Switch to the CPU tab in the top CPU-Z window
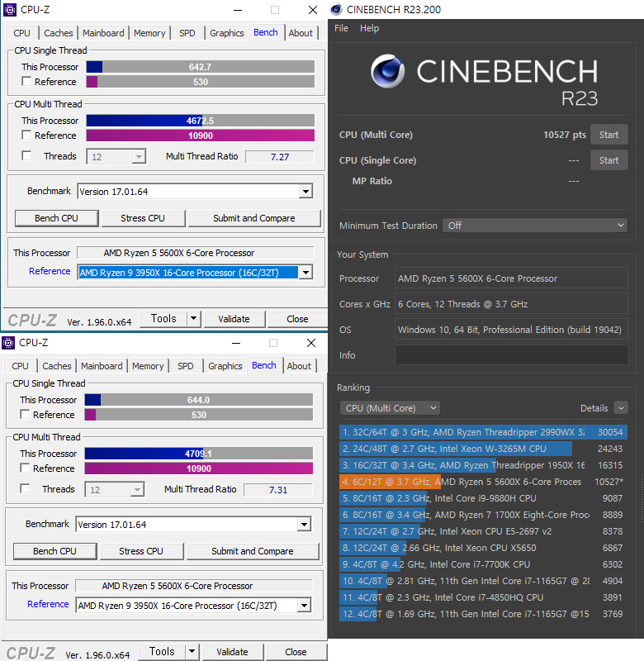 coord(21,33)
